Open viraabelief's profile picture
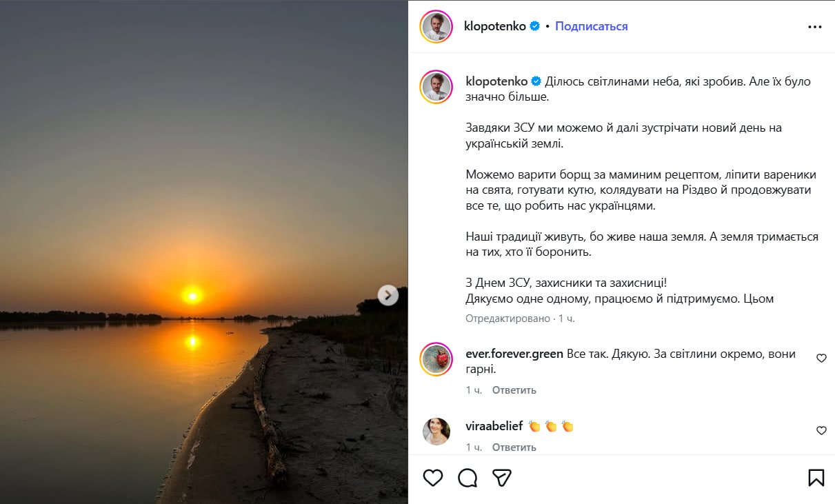The width and height of the screenshot is (835, 504). [436, 432]
